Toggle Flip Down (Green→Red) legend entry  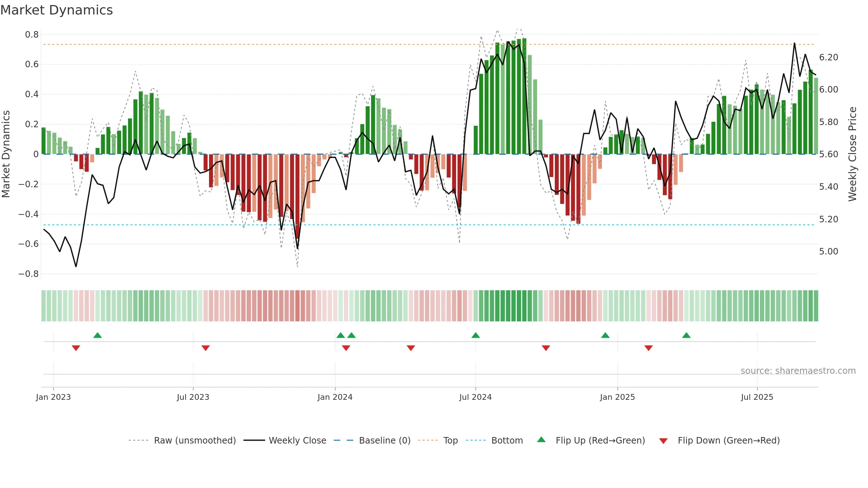pyautogui.click(x=719, y=440)
